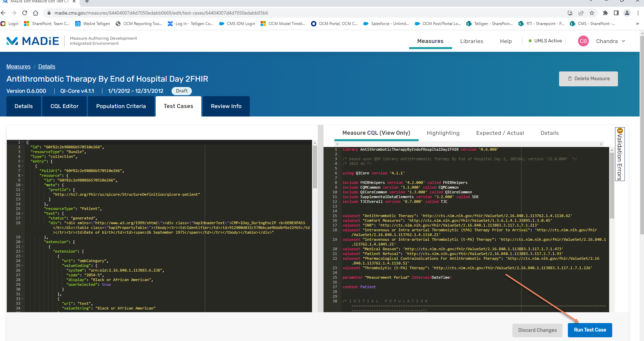Open the OCM Post/Portal Lo... bookmark
The height and width of the screenshot is (341, 644).
tap(438, 24)
